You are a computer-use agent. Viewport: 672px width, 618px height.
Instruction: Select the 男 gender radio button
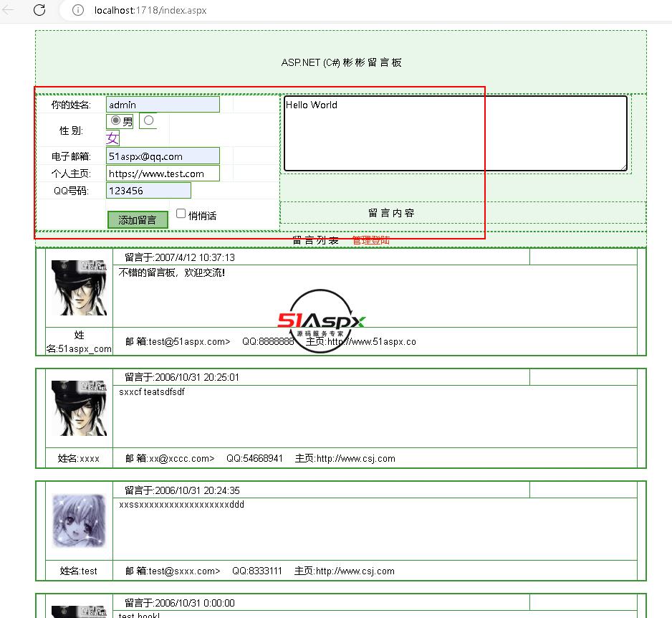click(115, 120)
